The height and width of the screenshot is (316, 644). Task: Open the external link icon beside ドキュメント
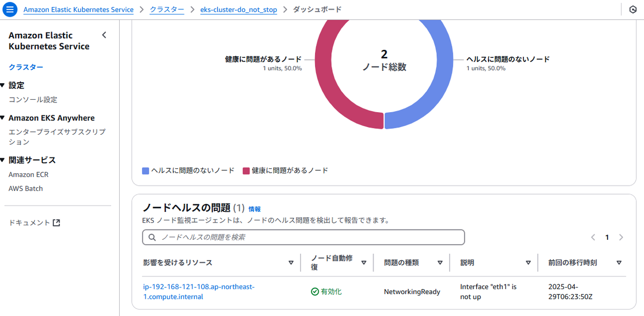click(x=57, y=223)
